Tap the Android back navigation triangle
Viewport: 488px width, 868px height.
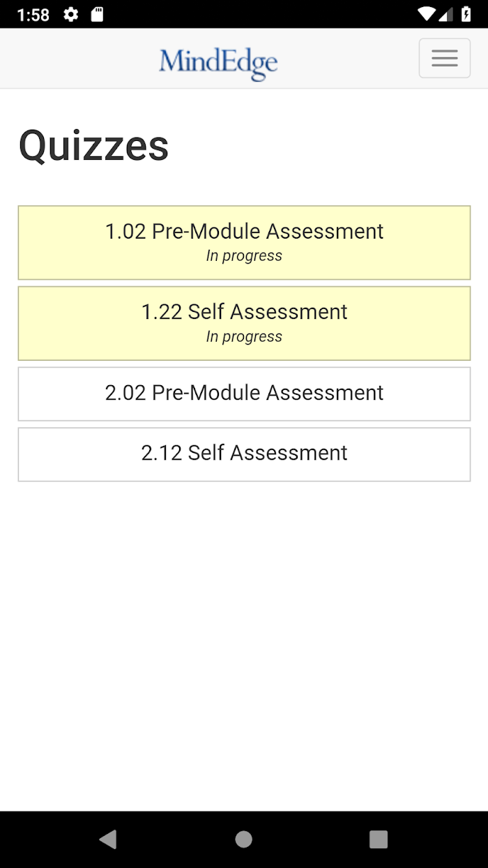[107, 839]
